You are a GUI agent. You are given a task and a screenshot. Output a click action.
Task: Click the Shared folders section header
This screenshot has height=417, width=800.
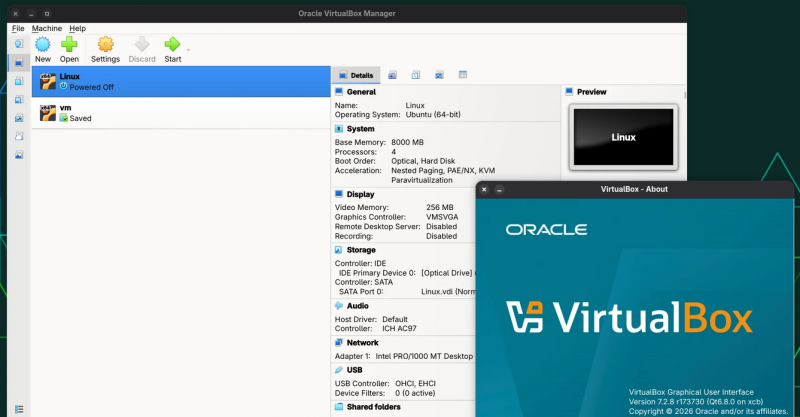click(373, 407)
